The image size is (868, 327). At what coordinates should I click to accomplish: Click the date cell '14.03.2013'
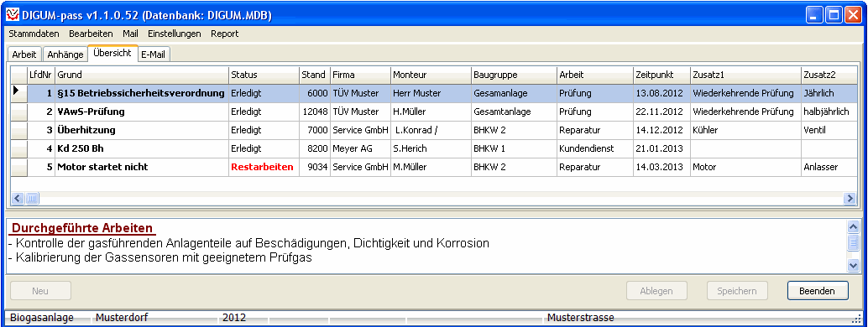coord(661,167)
